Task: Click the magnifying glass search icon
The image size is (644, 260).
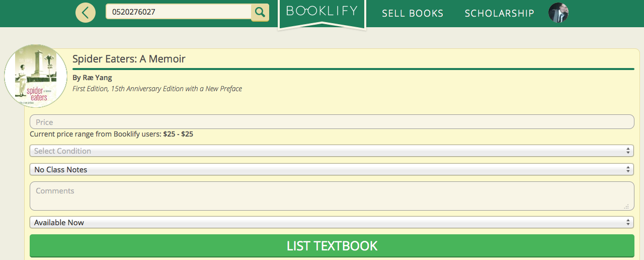Action: pyautogui.click(x=260, y=12)
